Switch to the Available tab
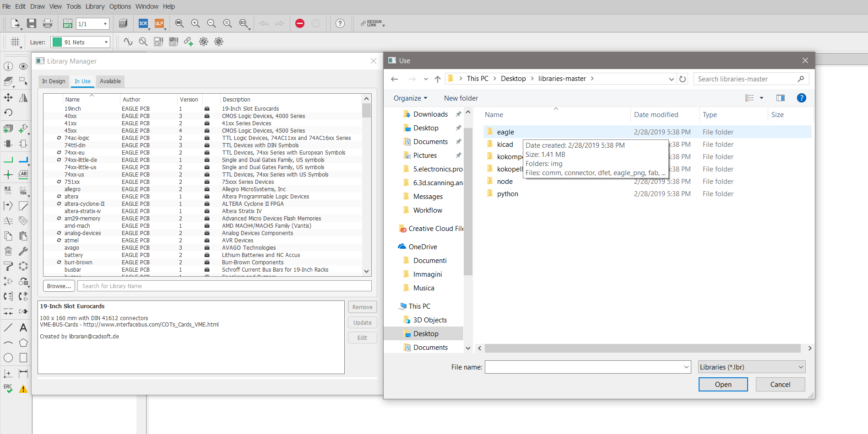The height and width of the screenshot is (434, 868). coord(110,81)
